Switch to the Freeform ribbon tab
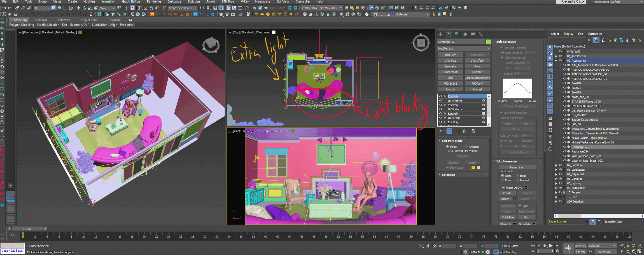The width and height of the screenshot is (644, 255). coord(41,20)
